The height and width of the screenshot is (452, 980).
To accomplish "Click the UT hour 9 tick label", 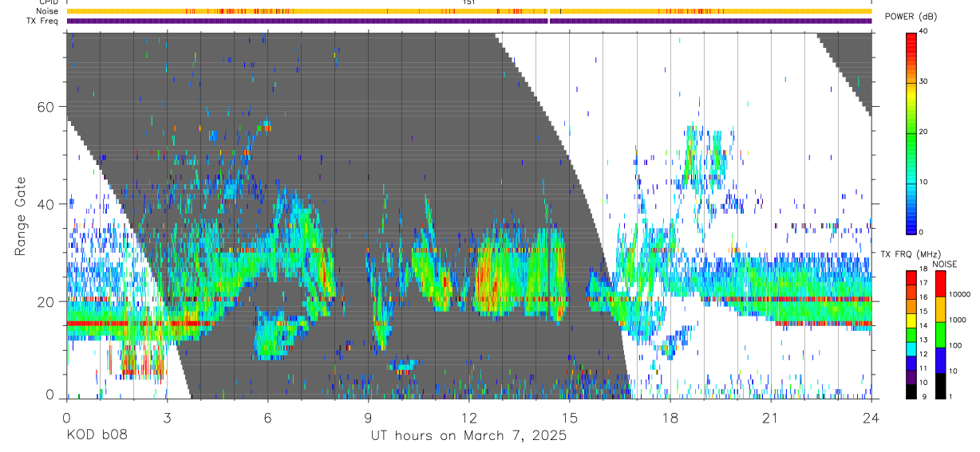I will coord(368,416).
